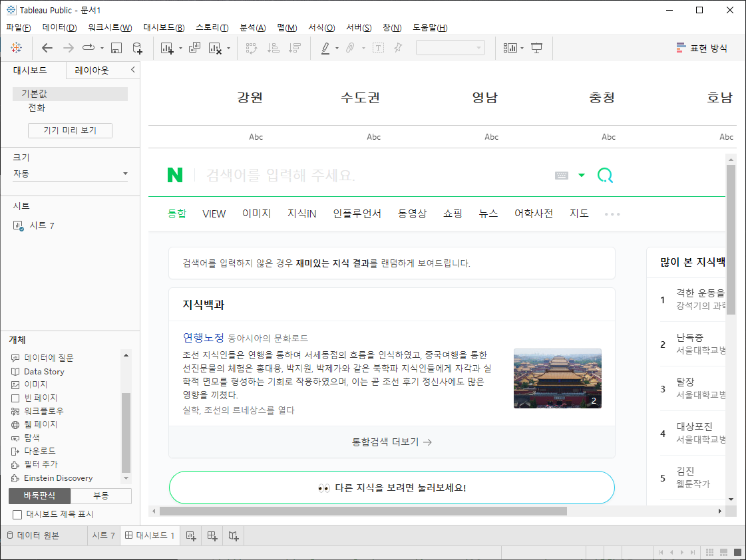Click the horizontal scrollbar of web page
This screenshot has width=746, height=560.
coord(363,511)
